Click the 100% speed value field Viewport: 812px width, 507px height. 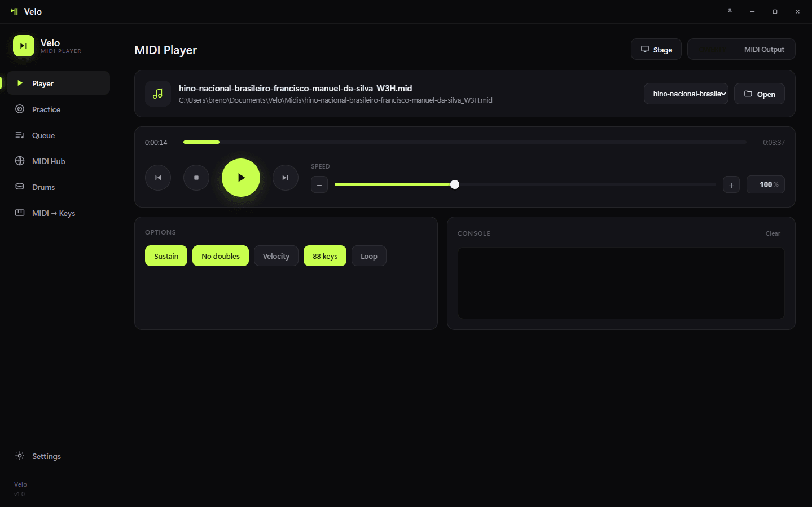[766, 184]
